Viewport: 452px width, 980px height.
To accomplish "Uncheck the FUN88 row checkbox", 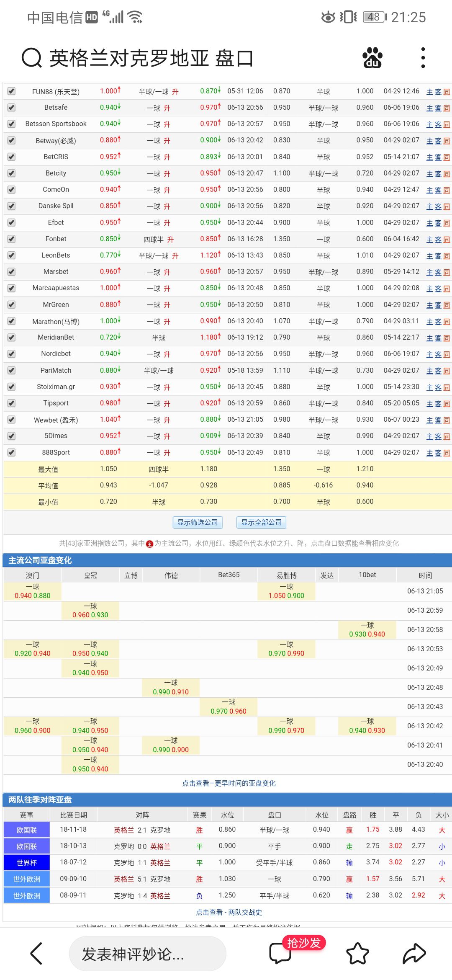I will 11,91.
